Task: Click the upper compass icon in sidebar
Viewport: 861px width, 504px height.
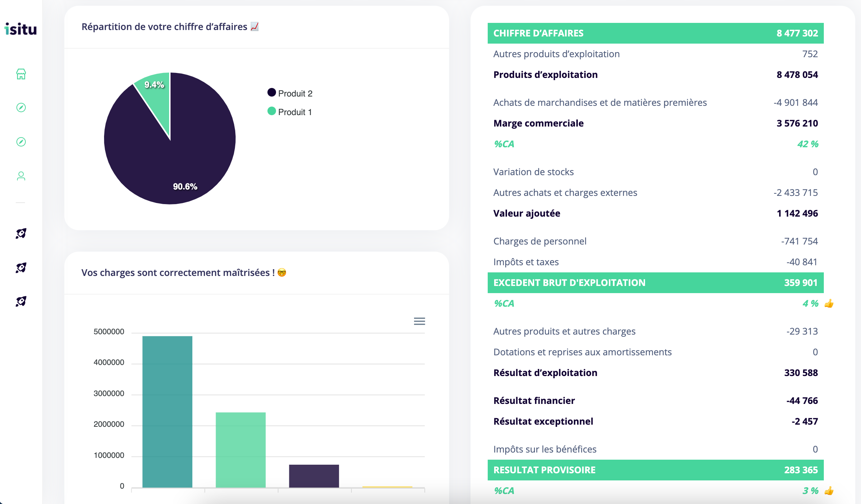Action: 21,108
